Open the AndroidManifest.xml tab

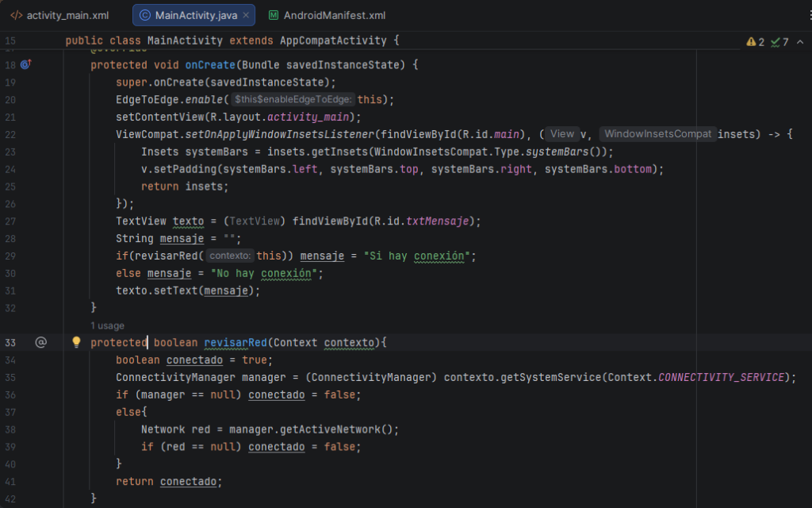click(327, 16)
